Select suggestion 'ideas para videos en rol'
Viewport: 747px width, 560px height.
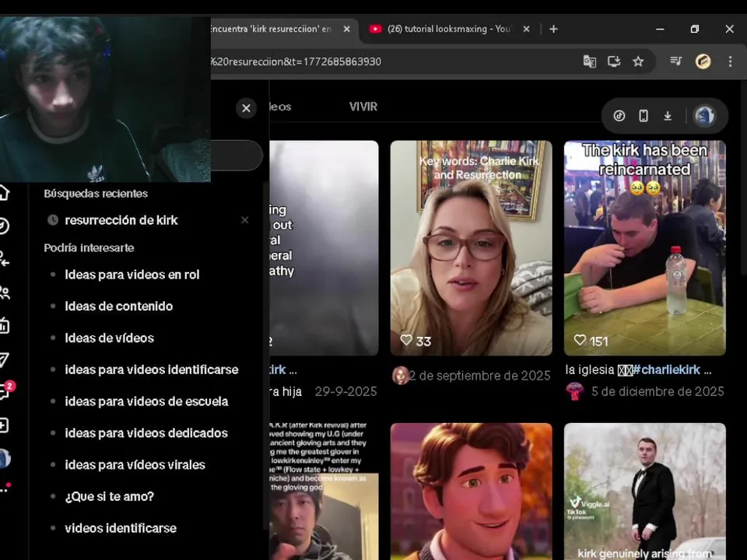click(x=132, y=275)
